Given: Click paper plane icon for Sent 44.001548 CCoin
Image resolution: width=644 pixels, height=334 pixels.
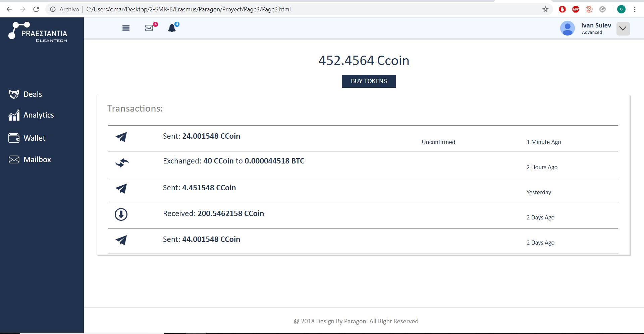Looking at the screenshot, I should click(121, 240).
